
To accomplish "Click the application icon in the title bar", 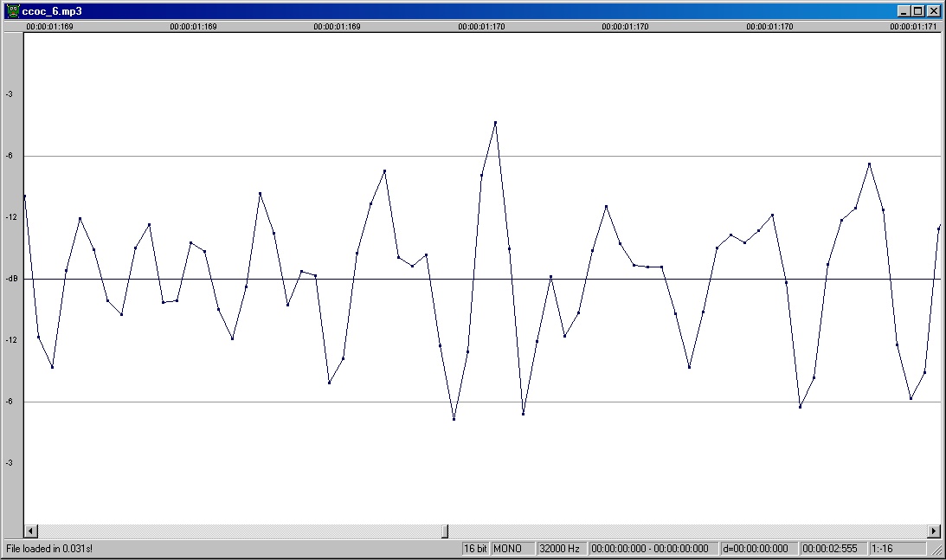I will (x=12, y=11).
